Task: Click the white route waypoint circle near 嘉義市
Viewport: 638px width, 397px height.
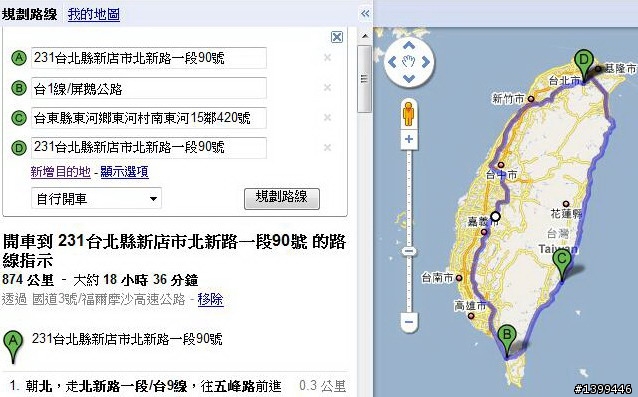Action: tap(495, 216)
